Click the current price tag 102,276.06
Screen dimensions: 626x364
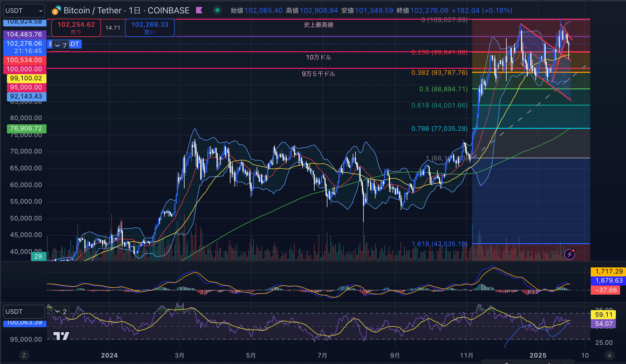[x=25, y=47]
